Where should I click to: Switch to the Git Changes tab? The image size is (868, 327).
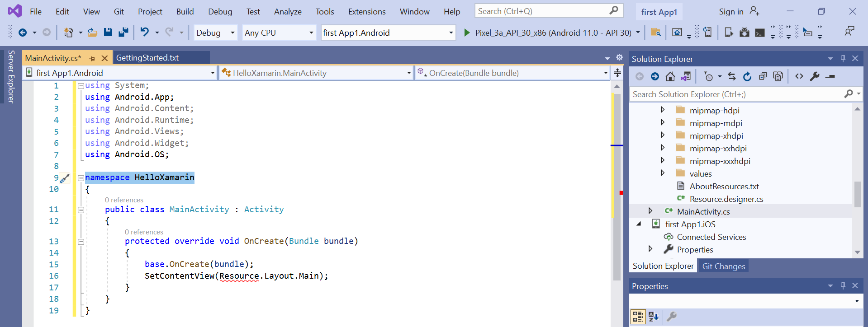click(723, 266)
